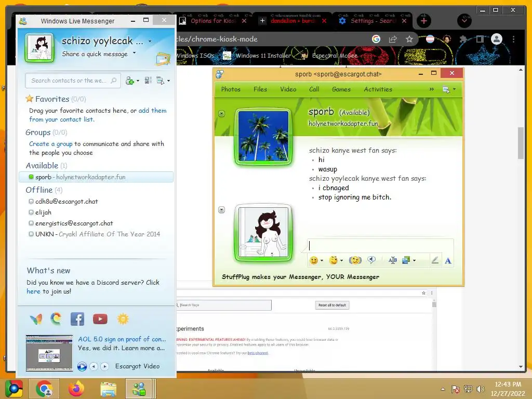The width and height of the screenshot is (532, 399).
Task: Switch to text mode letter A icon
Action: tap(448, 261)
